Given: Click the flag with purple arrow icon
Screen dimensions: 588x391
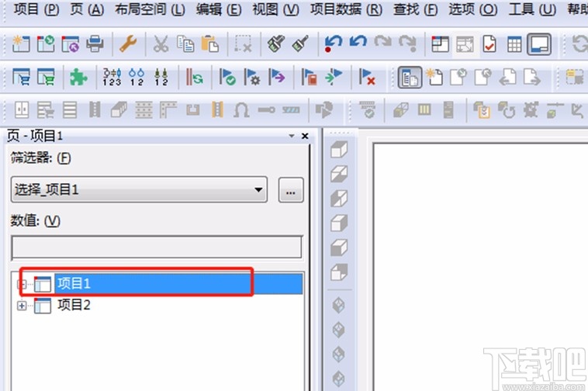Looking at the screenshot, I should [x=277, y=78].
